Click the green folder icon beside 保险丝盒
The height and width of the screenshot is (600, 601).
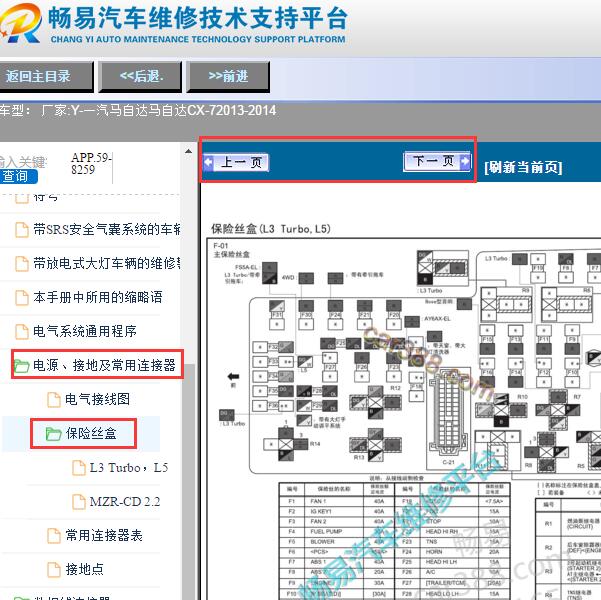(x=53, y=434)
